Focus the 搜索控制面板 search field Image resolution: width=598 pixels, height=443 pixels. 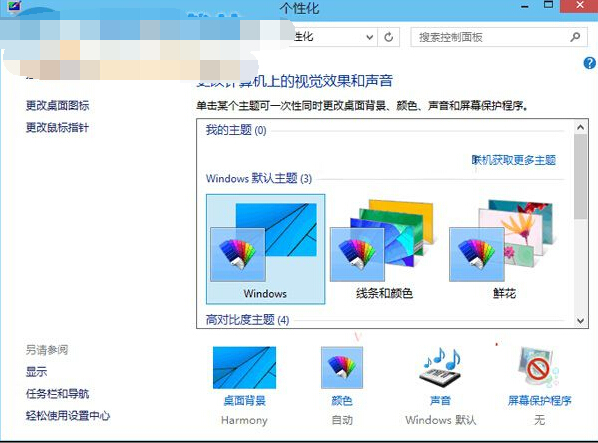pyautogui.click(x=499, y=37)
